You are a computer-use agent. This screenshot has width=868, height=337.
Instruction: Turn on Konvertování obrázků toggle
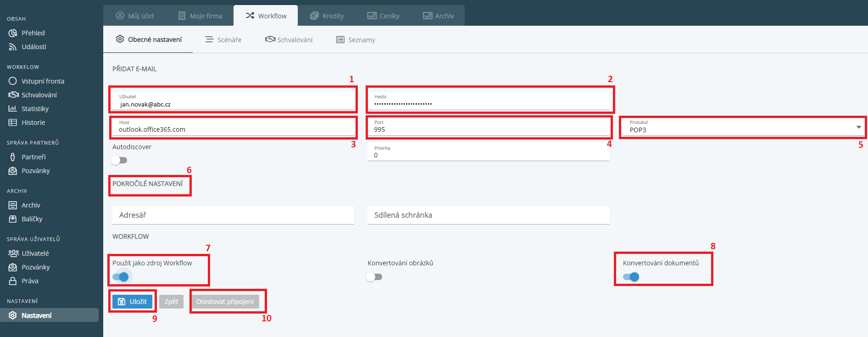pos(374,277)
